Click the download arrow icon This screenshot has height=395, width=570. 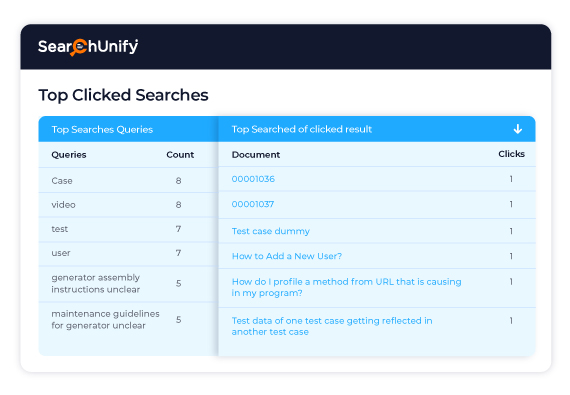518,129
